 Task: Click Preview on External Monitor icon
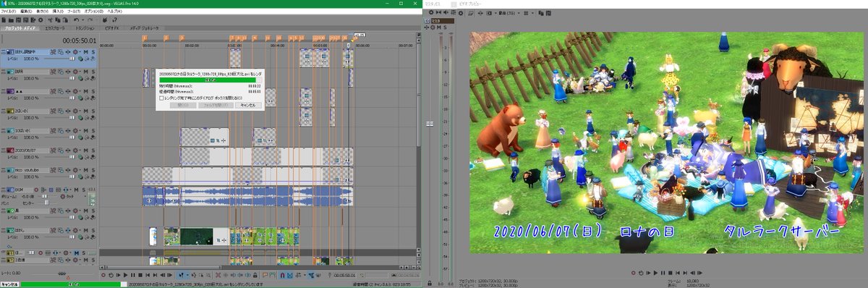tap(471, 13)
